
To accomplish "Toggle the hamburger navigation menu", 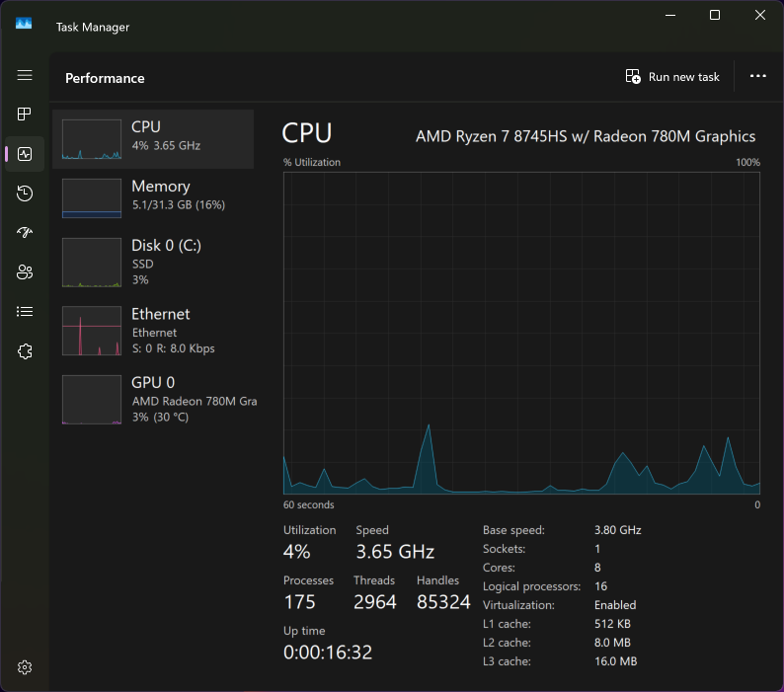I will (x=25, y=75).
